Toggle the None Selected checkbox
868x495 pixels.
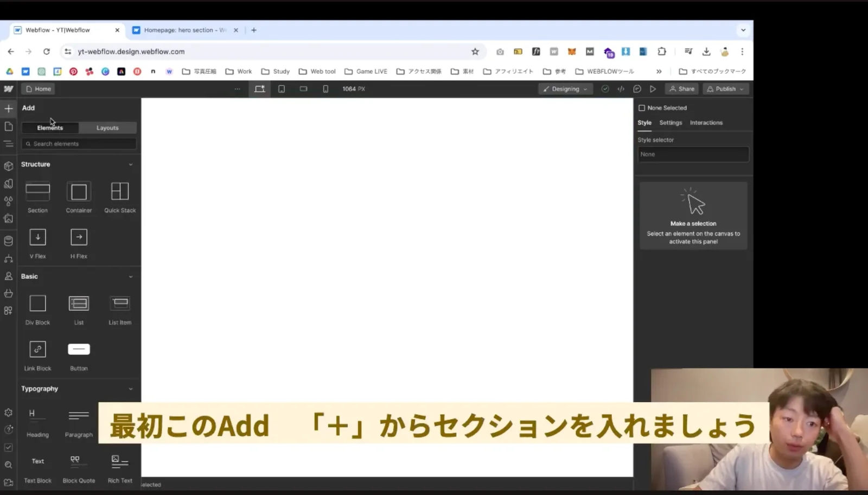click(x=642, y=108)
